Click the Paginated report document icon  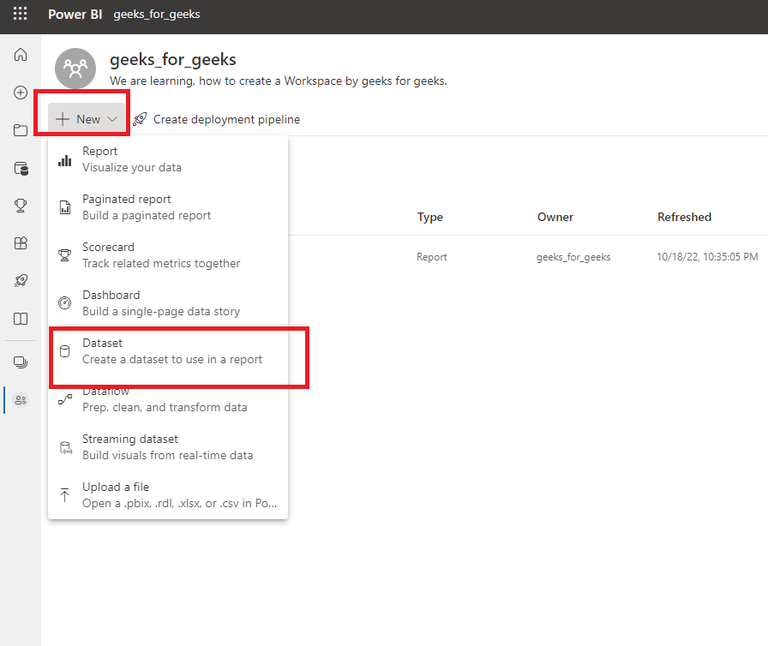[65, 208]
